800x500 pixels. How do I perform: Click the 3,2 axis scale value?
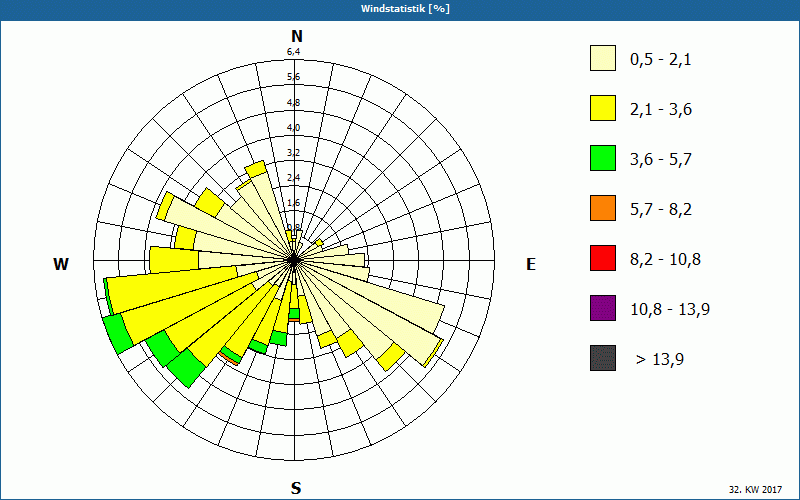tap(293, 153)
